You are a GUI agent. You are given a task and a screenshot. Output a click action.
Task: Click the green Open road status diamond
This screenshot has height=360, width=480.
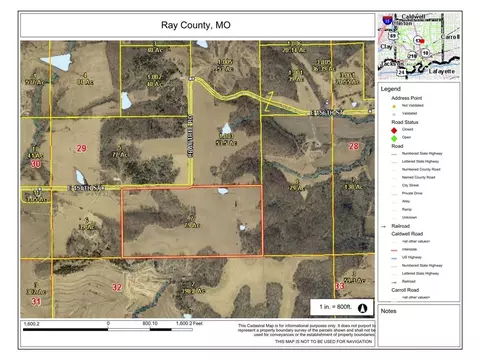tap(394, 138)
